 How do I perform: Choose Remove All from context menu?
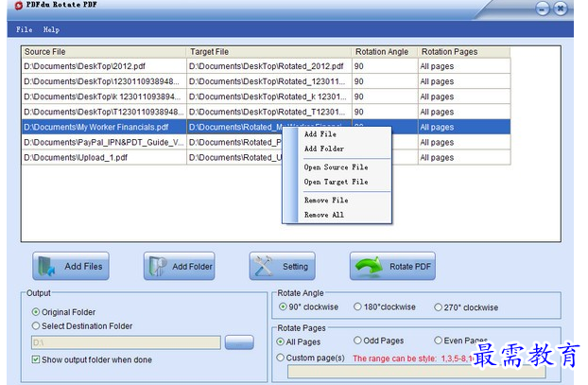(323, 215)
